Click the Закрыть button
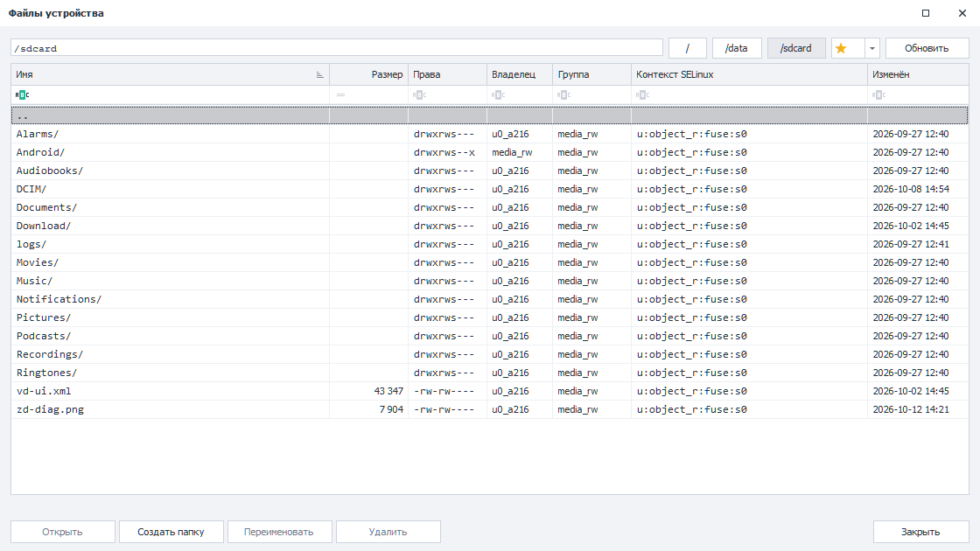The image size is (980, 551). click(x=920, y=532)
